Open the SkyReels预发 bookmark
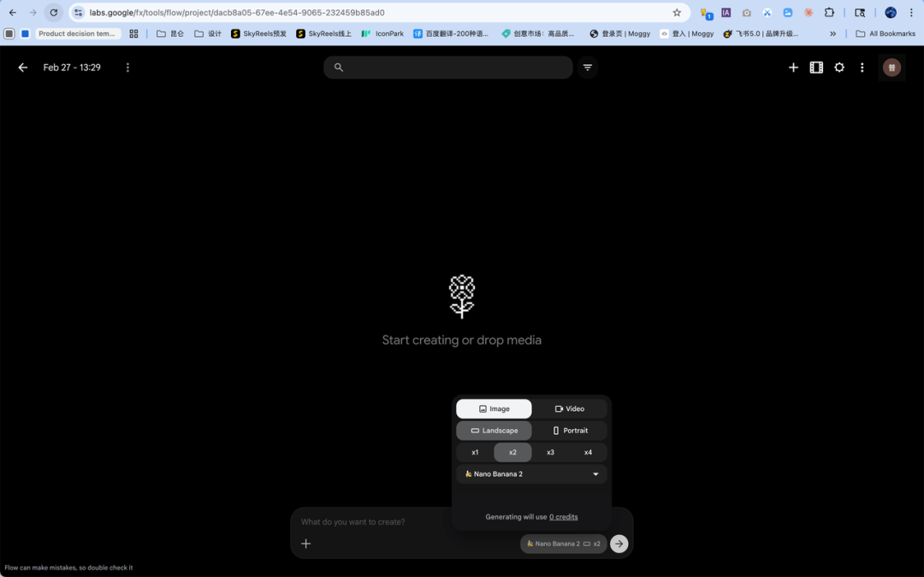The image size is (924, 577). point(258,33)
